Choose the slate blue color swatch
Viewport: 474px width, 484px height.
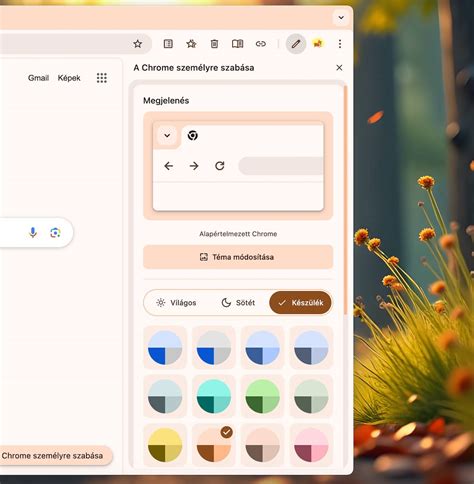311,348
